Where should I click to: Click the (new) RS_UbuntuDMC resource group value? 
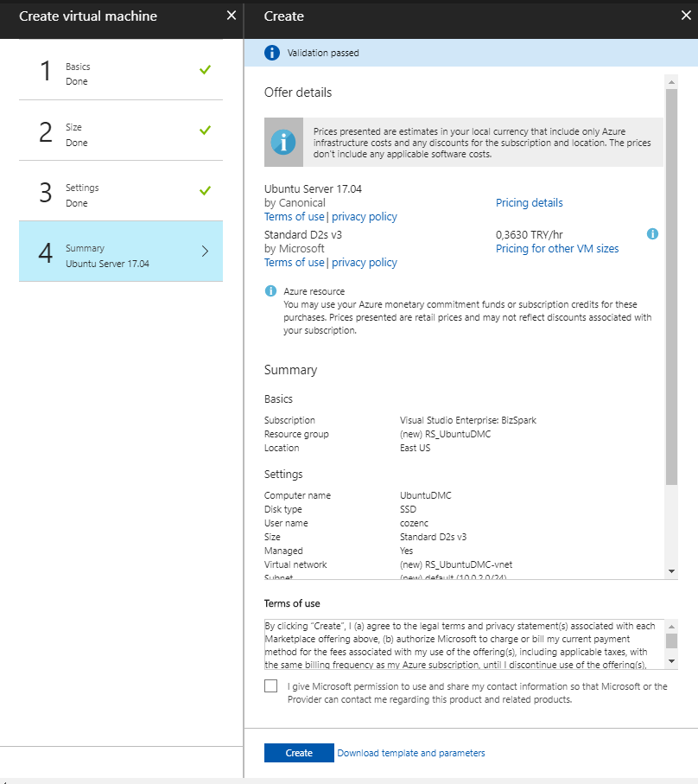(x=445, y=434)
